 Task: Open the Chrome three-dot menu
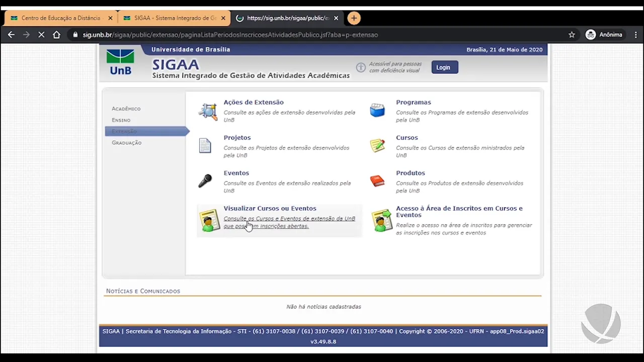(x=635, y=35)
